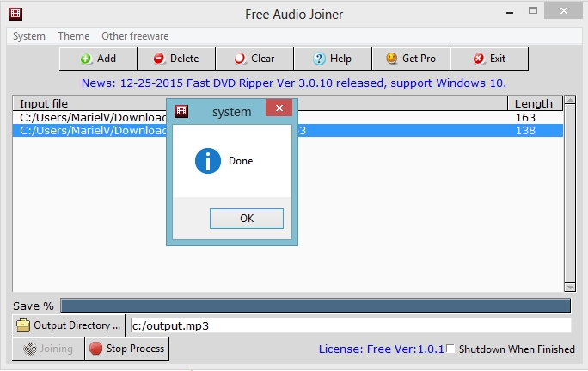
Task: Click the output path field c:/output.mp3
Action: pos(350,325)
